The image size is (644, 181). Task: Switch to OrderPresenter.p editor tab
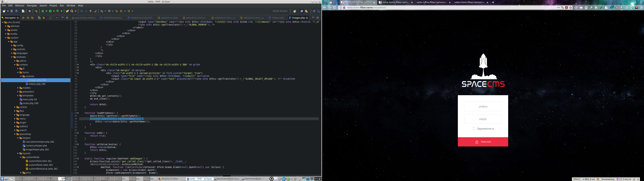(x=112, y=18)
